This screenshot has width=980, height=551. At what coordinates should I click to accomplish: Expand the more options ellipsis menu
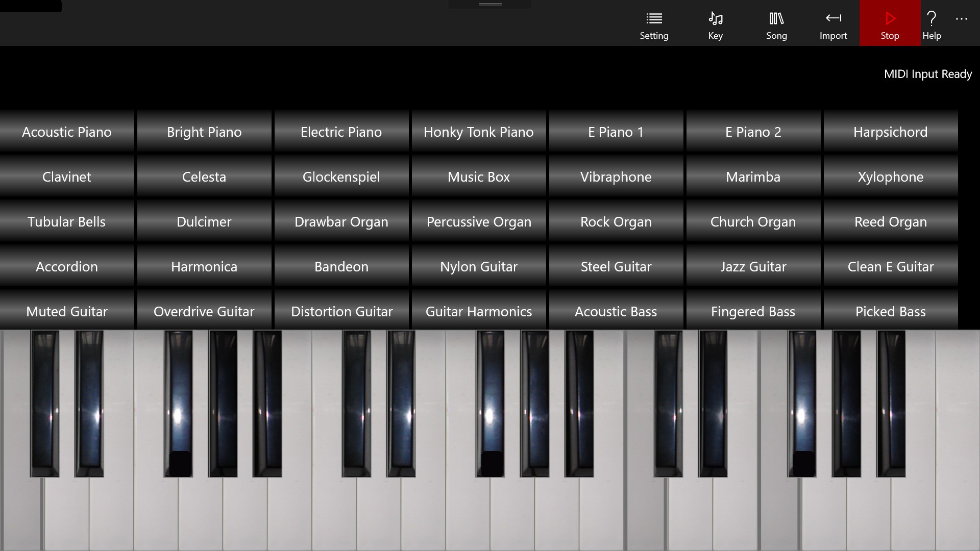click(962, 19)
